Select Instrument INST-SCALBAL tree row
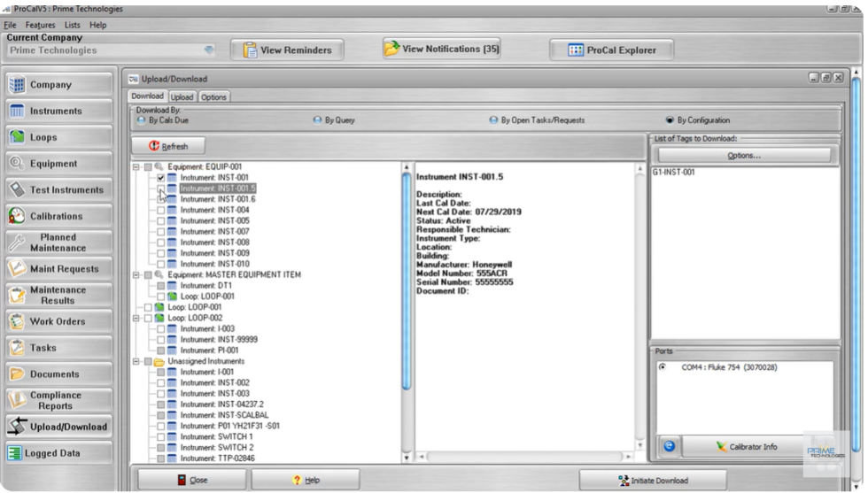This screenshot has width=868, height=493. pyautogui.click(x=224, y=415)
